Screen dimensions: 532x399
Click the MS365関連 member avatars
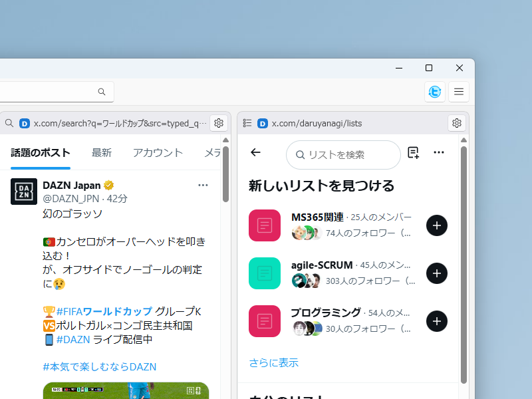click(x=307, y=233)
